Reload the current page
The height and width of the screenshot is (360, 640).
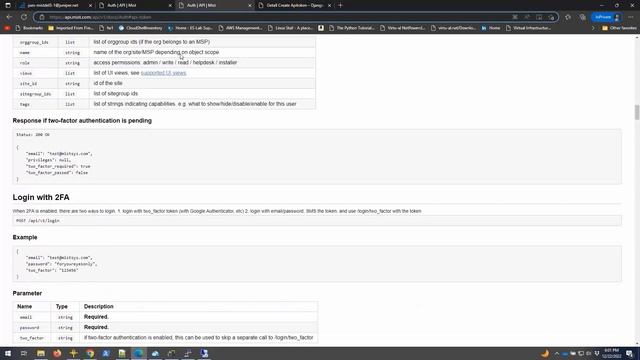[24, 17]
